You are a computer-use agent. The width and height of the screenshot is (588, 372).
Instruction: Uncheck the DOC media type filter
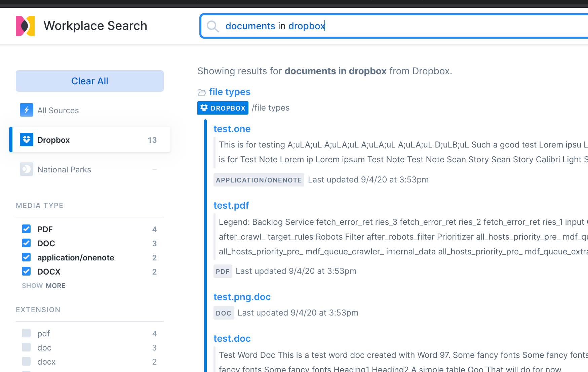point(26,243)
